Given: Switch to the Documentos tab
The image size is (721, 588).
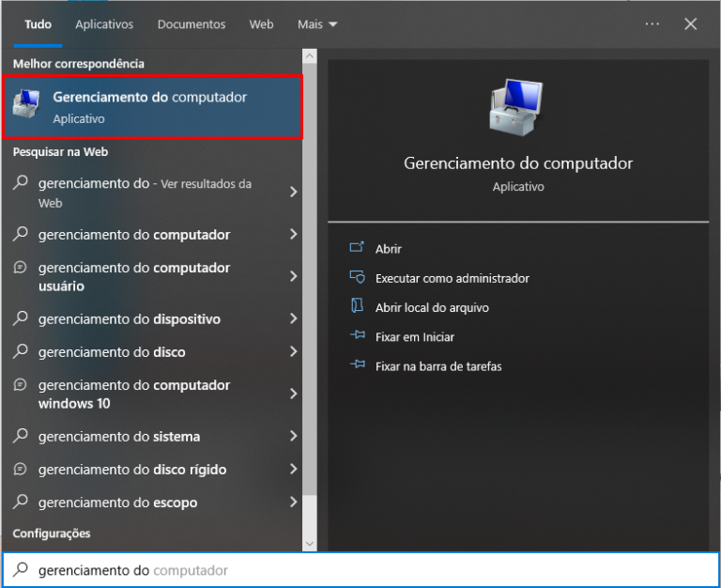Looking at the screenshot, I should tap(192, 24).
